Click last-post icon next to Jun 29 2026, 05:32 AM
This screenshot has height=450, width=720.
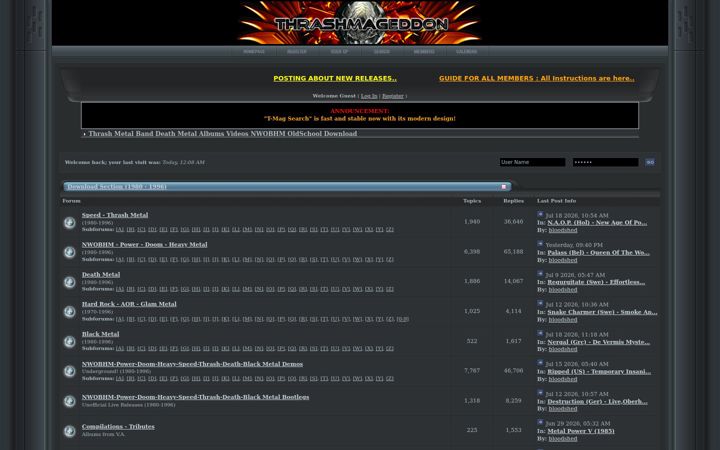540,422
